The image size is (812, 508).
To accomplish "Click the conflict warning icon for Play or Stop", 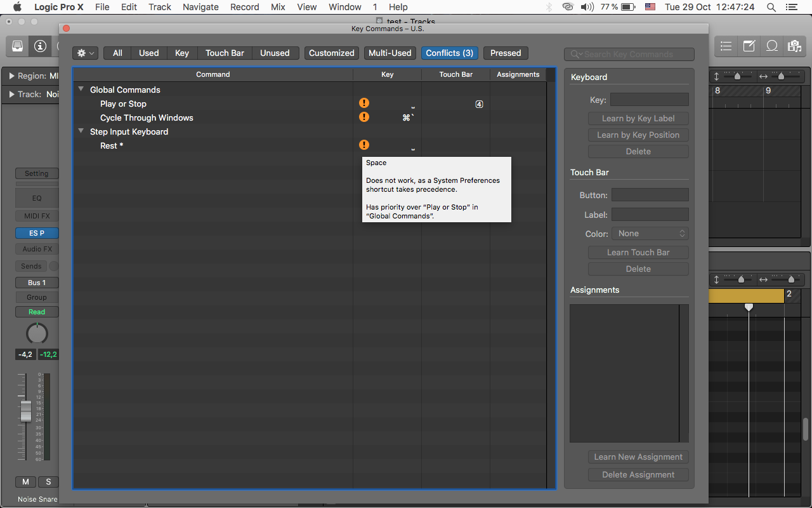I will click(x=364, y=103).
